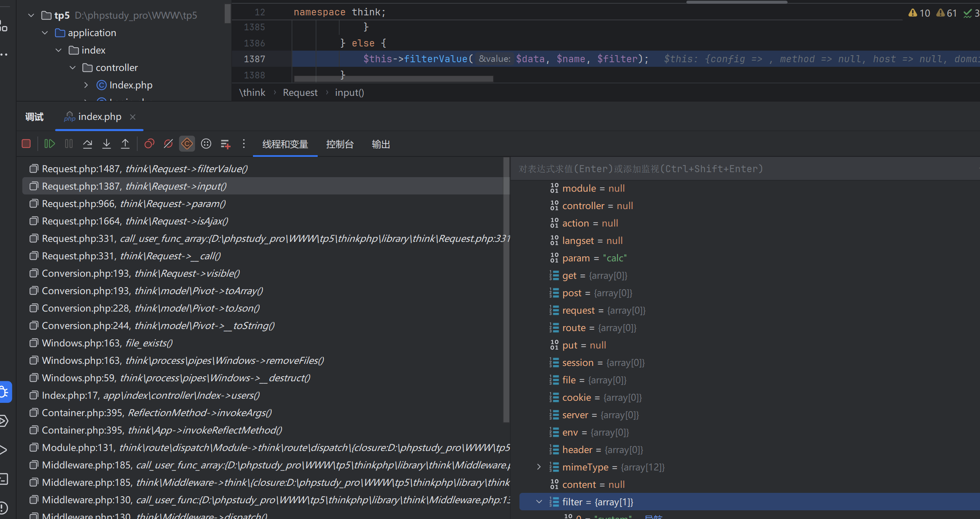980x519 pixels.
Task: Select the Request->filterValue() stack frame
Action: [x=145, y=169]
